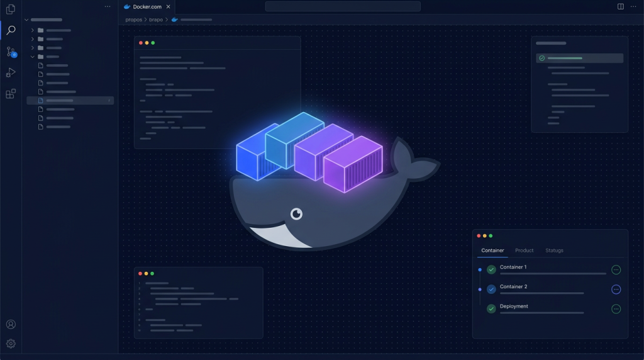Expand the first collapsed folder chevron
Image resolution: width=644 pixels, height=360 pixels.
(x=33, y=30)
